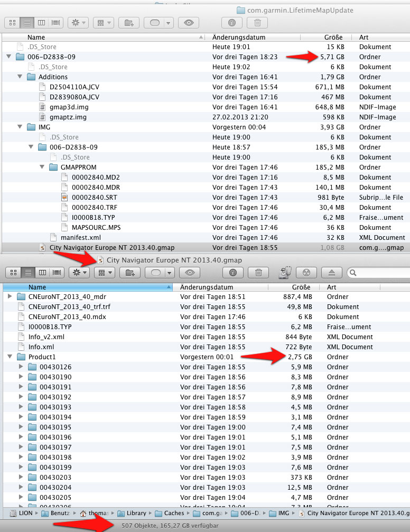410x532 pixels.
Task: Click the eject icon in lower toolbar
Action: click(x=331, y=273)
